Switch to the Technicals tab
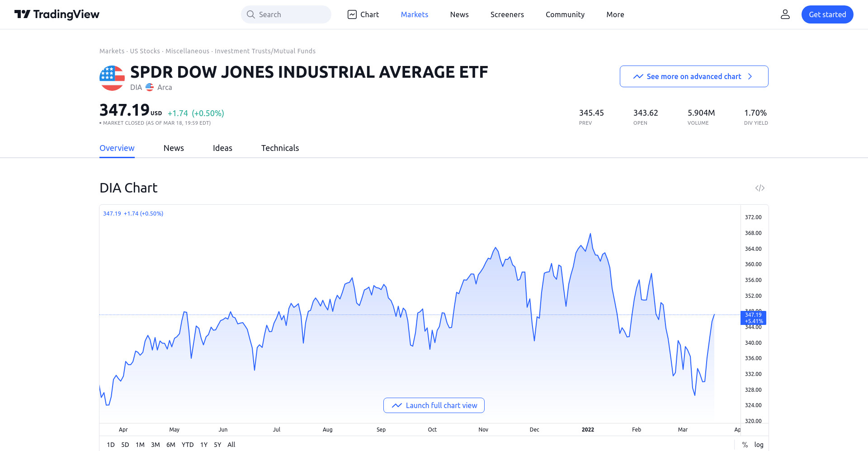The height and width of the screenshot is (451, 868). pyautogui.click(x=280, y=148)
